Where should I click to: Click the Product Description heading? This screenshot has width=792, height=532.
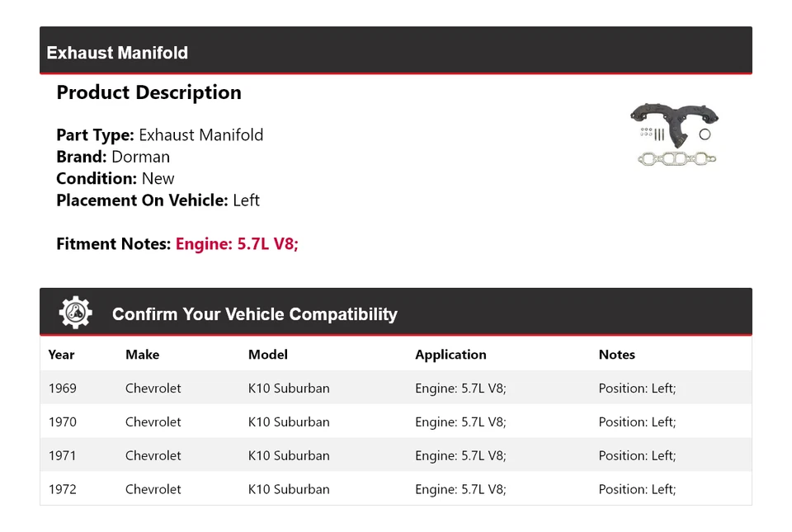click(x=148, y=92)
